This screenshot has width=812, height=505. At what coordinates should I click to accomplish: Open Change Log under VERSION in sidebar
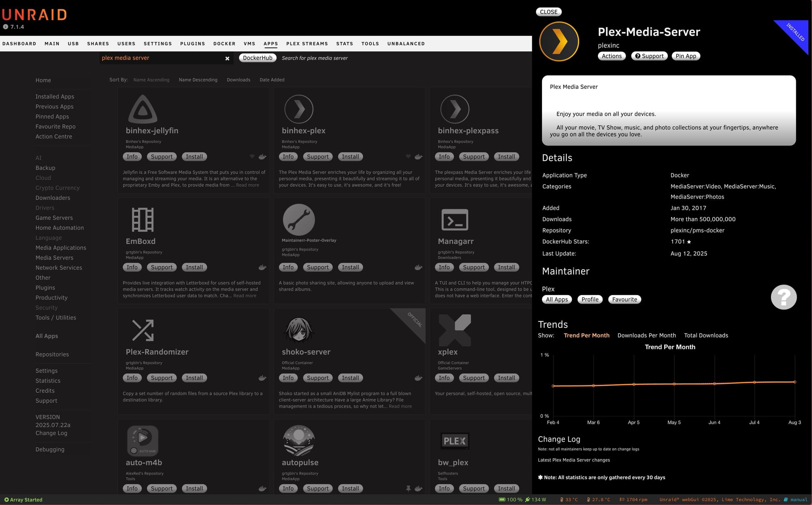(51, 433)
